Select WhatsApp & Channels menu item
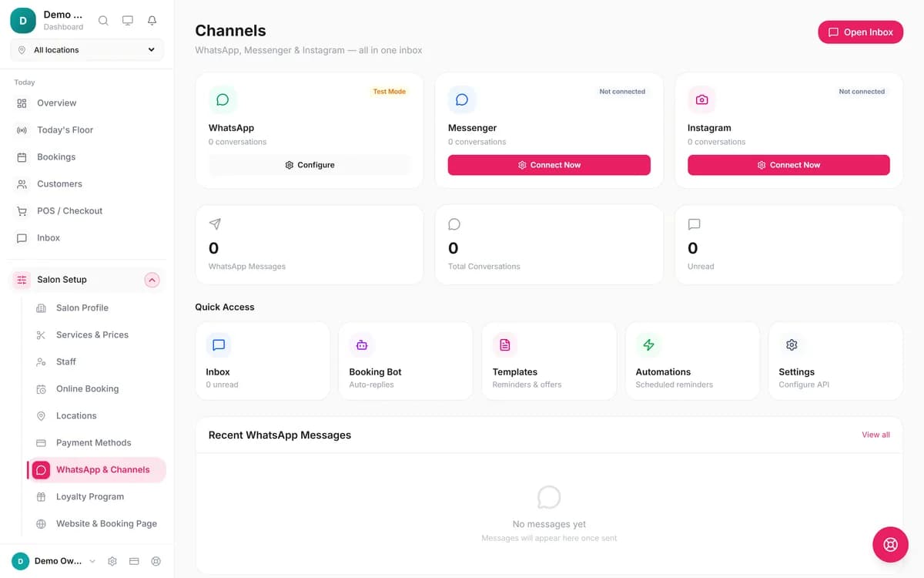The height and width of the screenshot is (578, 924). coord(96,470)
